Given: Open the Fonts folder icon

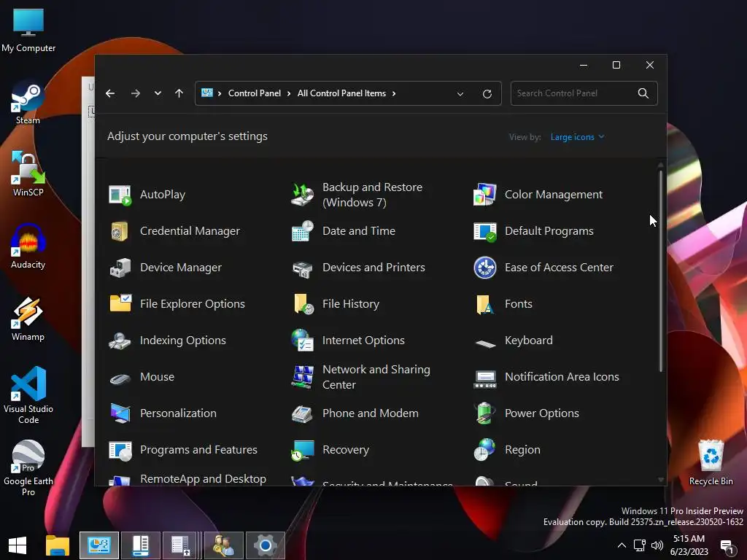Looking at the screenshot, I should [485, 304].
